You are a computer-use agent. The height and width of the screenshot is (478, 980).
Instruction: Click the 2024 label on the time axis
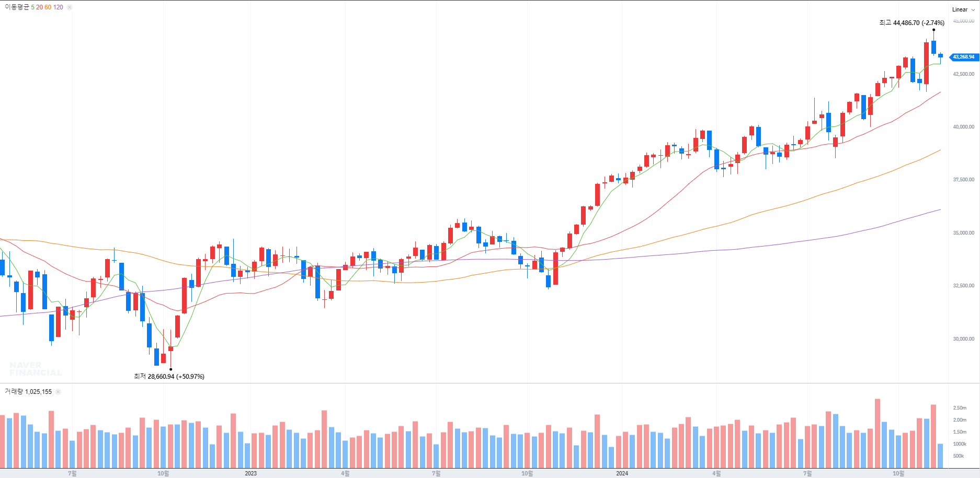[622, 473]
